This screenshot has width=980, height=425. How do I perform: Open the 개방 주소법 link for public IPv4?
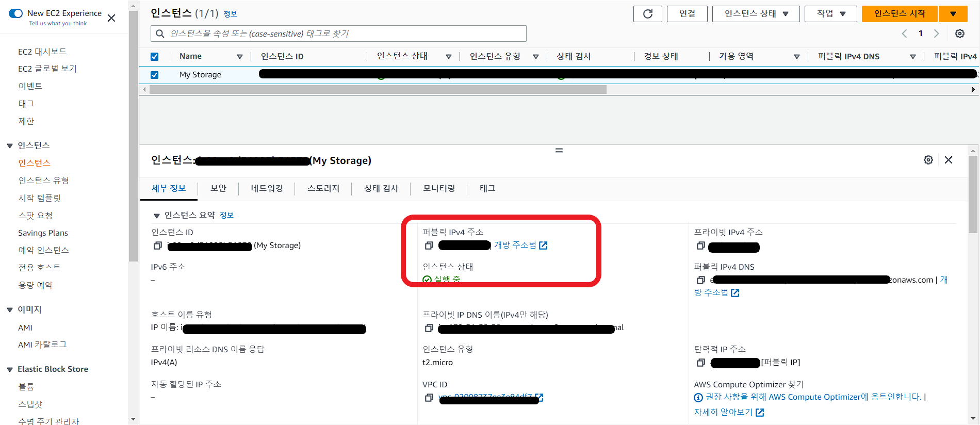pos(515,246)
